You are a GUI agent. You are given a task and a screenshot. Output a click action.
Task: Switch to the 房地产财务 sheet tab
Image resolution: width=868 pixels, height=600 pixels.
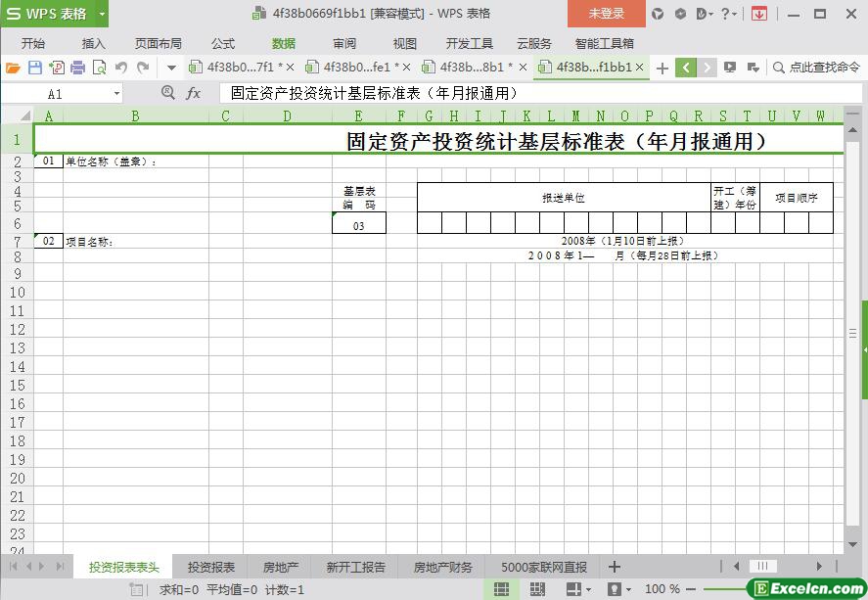442,567
